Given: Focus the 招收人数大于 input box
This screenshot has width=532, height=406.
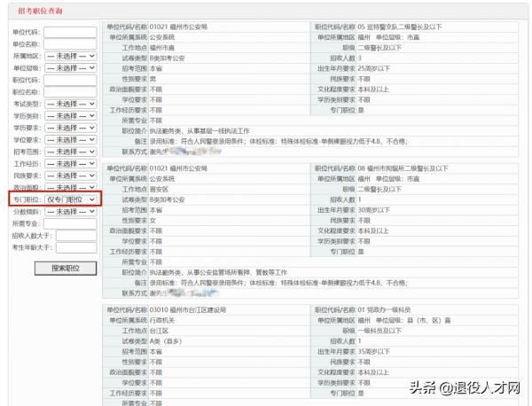Looking at the screenshot, I should pos(76,236).
